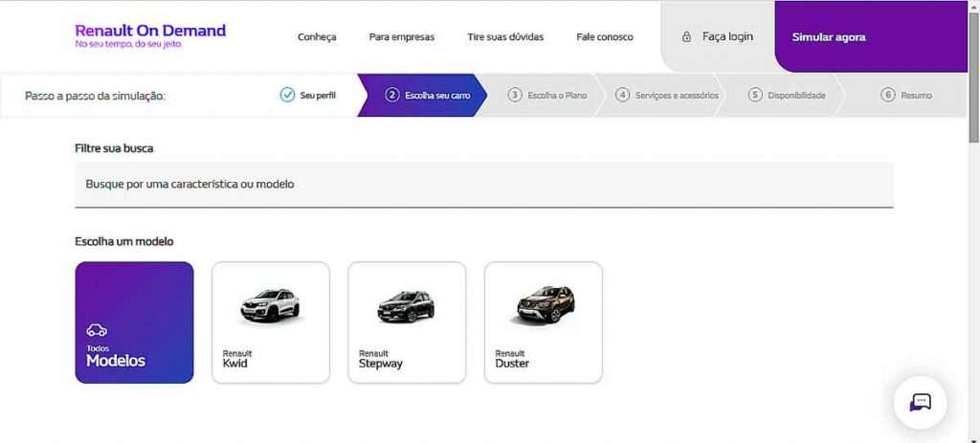Jump to the Disponibilidade step
The width and height of the screenshot is (980, 443).
tap(787, 95)
